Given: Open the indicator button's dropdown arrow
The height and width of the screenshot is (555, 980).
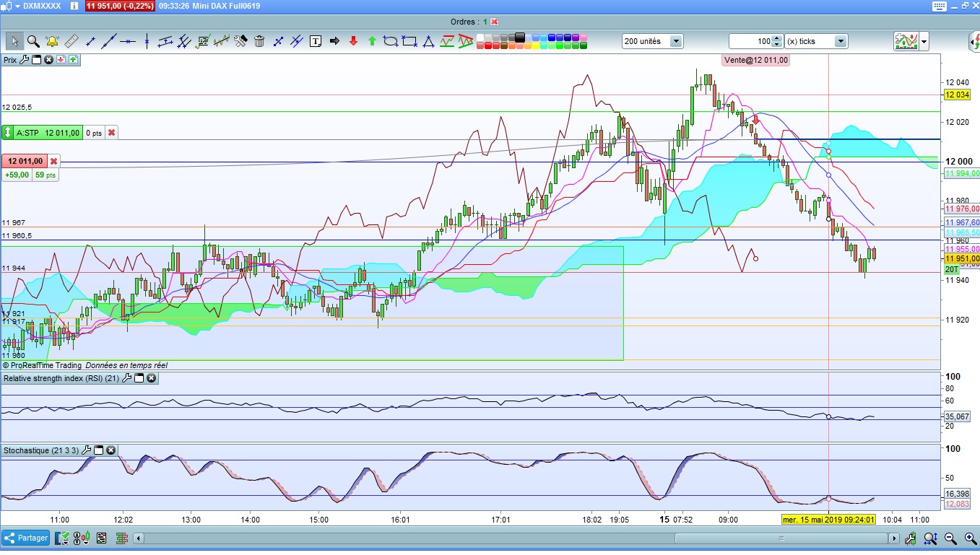Looking at the screenshot, I should click(924, 41).
